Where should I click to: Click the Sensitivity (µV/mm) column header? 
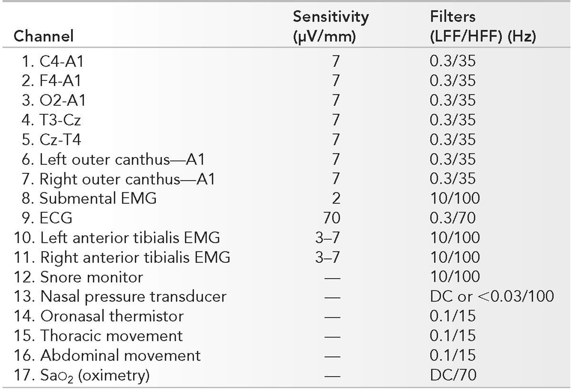click(330, 27)
